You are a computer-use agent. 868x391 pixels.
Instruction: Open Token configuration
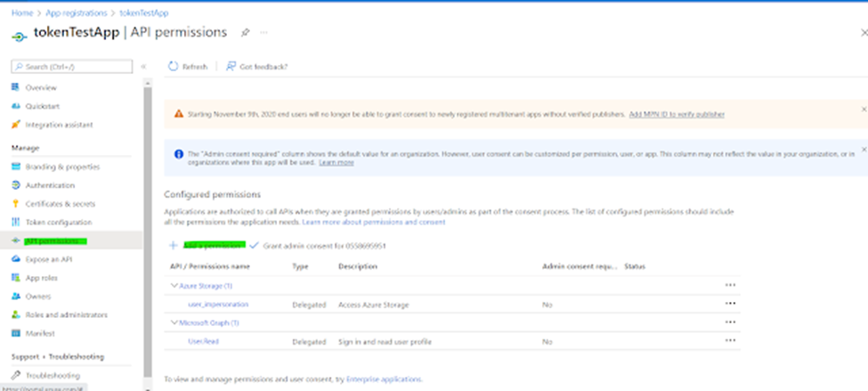coord(59,222)
